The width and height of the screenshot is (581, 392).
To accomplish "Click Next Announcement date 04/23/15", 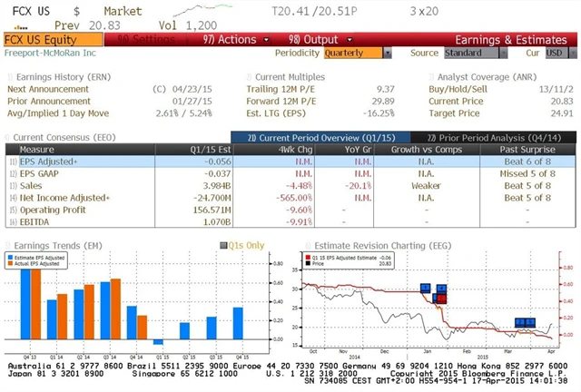I will (x=192, y=89).
